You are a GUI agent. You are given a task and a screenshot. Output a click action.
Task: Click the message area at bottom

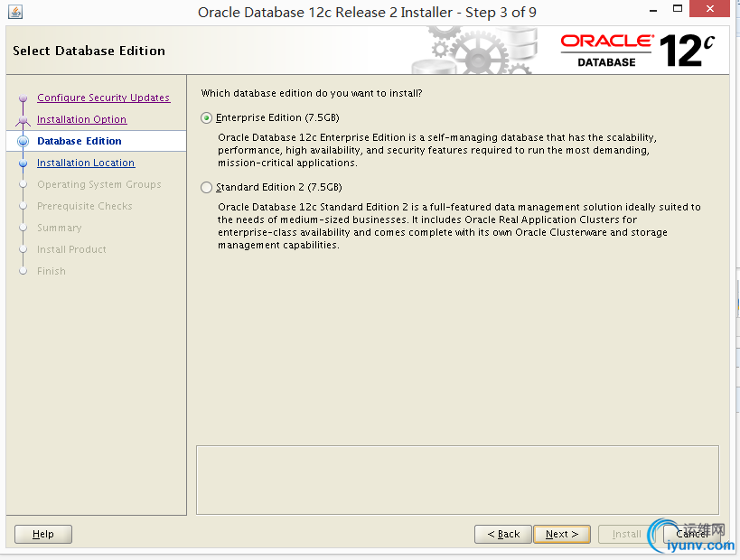coord(457,480)
